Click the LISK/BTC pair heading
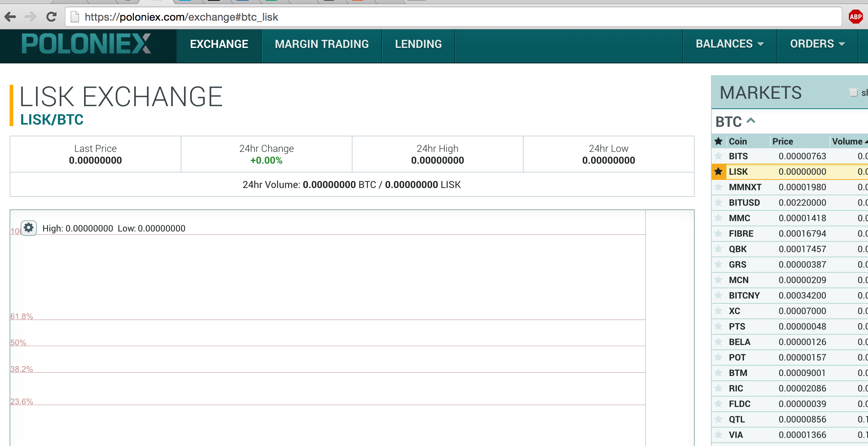The height and width of the screenshot is (446, 868). tap(52, 120)
